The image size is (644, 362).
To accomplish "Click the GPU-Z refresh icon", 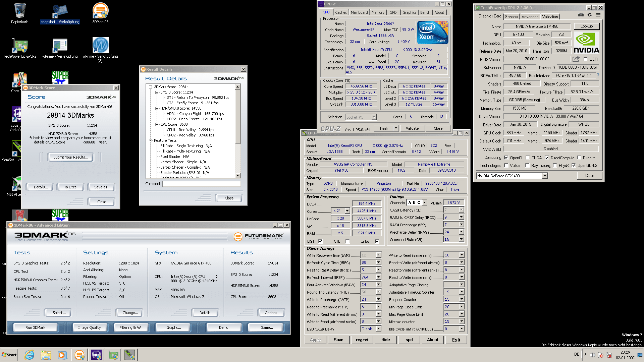I will (x=590, y=15).
